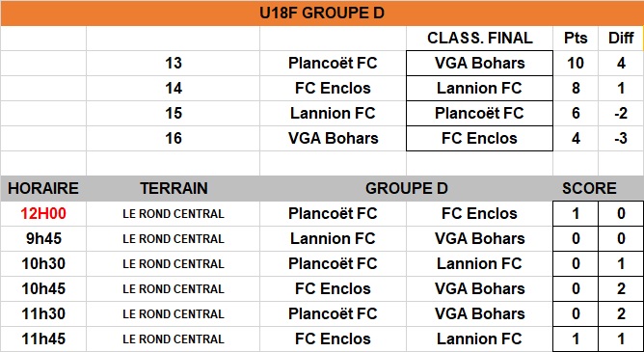The image size is (644, 352).
Task: Select VGA Bohars in the 11h30 row
Action: pyautogui.click(x=479, y=313)
